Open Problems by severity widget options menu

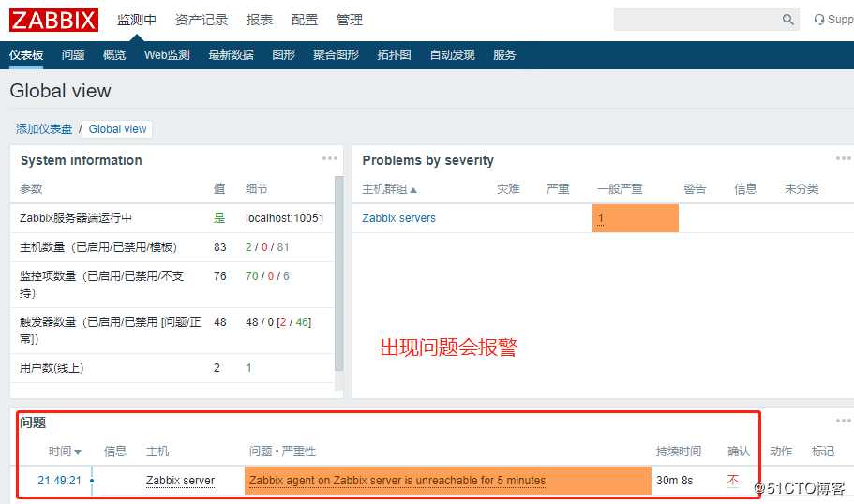[843, 158]
